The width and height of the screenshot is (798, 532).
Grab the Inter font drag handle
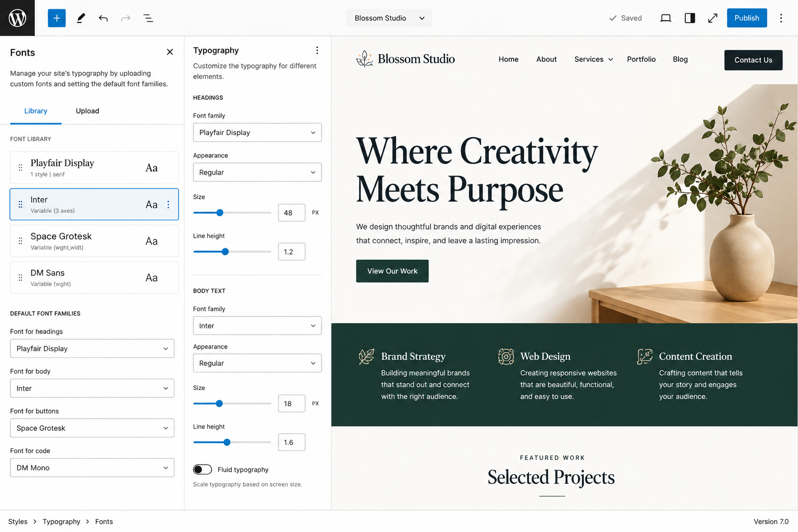tap(20, 204)
